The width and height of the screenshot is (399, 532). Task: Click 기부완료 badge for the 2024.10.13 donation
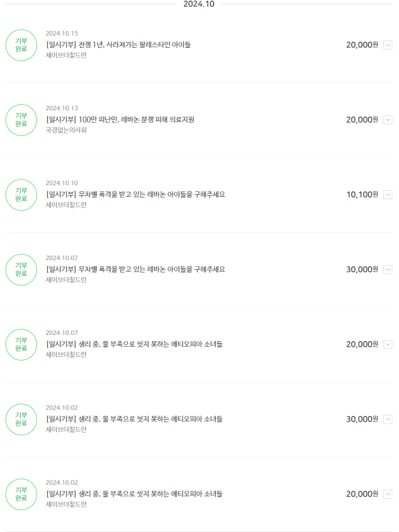[21, 120]
